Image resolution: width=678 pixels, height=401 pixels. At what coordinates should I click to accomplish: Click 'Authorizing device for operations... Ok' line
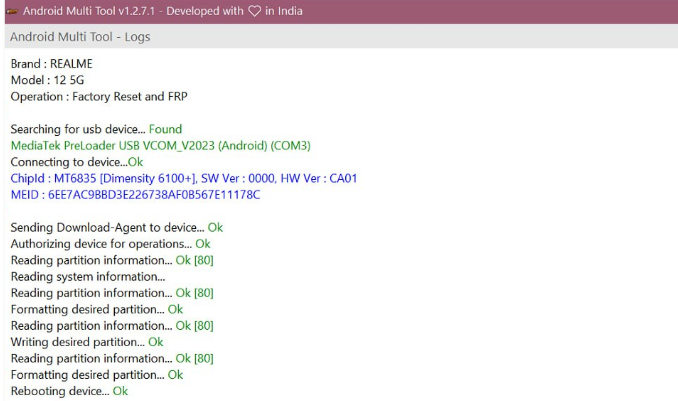click(x=110, y=244)
